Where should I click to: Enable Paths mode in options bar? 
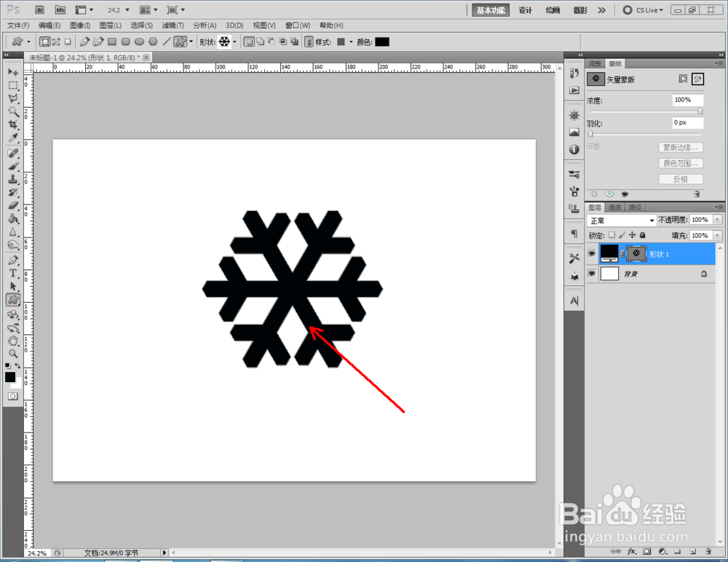56,41
